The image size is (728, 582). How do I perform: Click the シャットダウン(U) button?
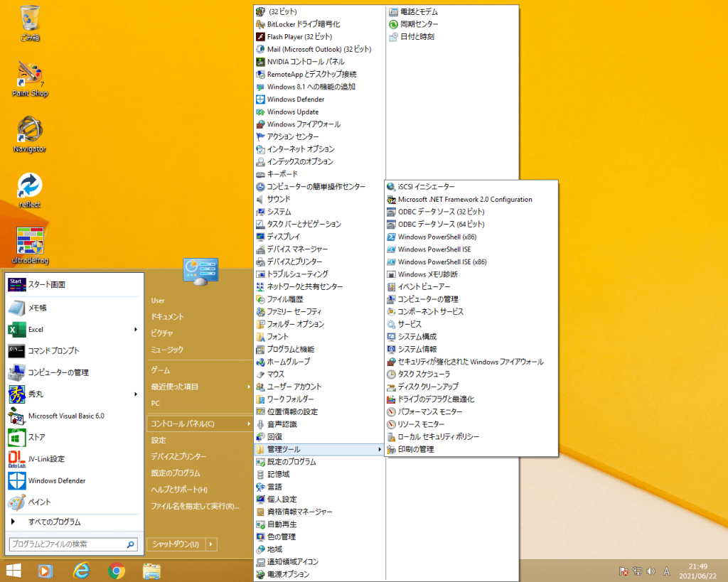click(x=176, y=544)
